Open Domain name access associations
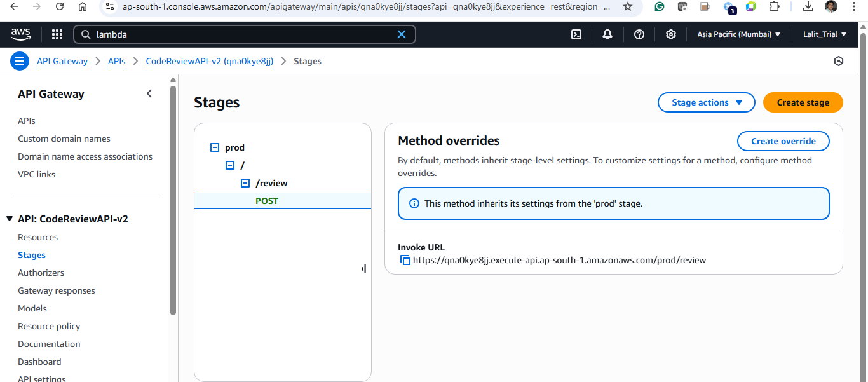 85,156
